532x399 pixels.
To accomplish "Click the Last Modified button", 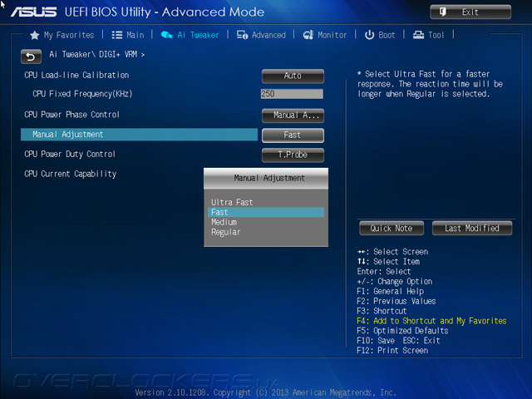I will coord(472,229).
